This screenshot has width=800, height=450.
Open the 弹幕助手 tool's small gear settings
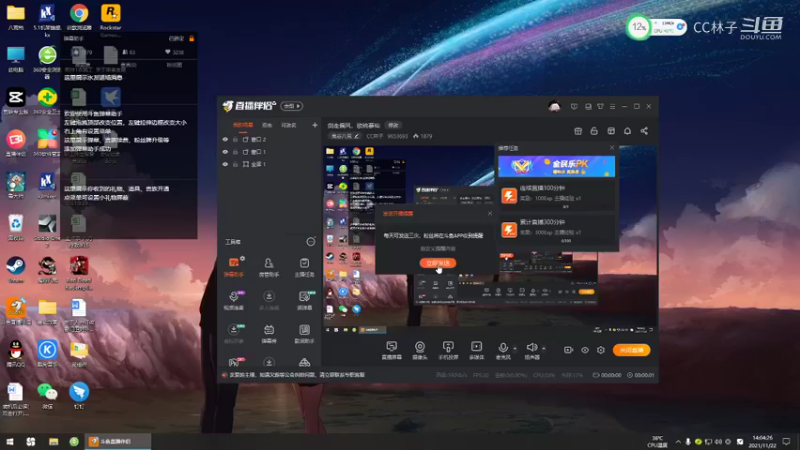click(242, 259)
